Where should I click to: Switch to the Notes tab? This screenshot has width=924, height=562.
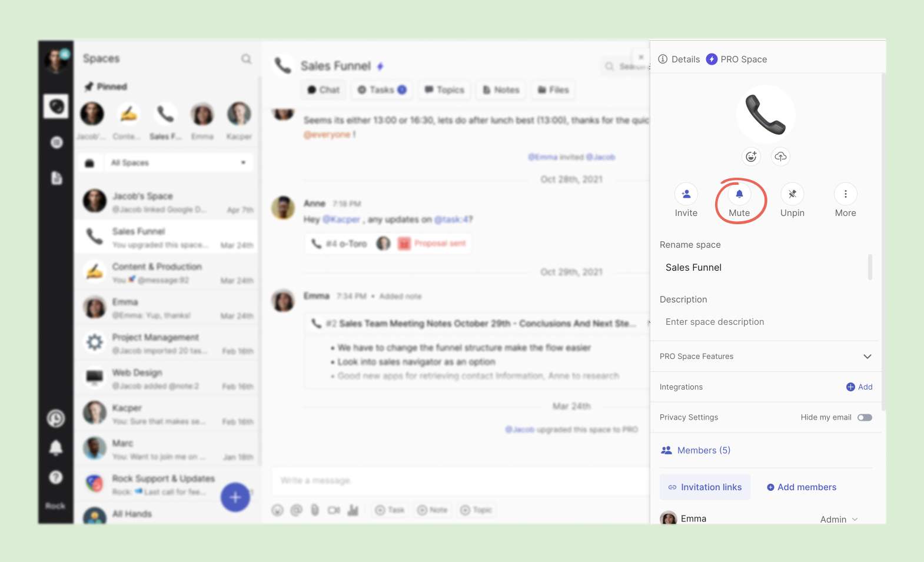pos(501,90)
